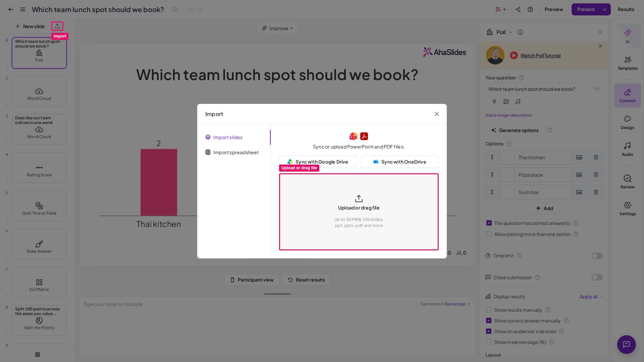644x362 pixels.
Task: Toggle the Close submission switch
Action: pos(597,277)
